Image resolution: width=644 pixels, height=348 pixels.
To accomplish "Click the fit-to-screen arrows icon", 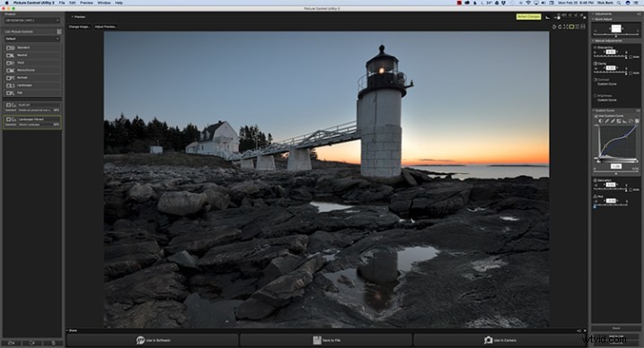I will click(x=566, y=27).
